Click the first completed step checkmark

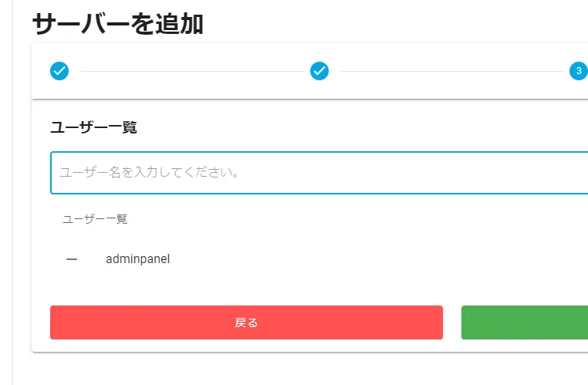click(x=59, y=71)
